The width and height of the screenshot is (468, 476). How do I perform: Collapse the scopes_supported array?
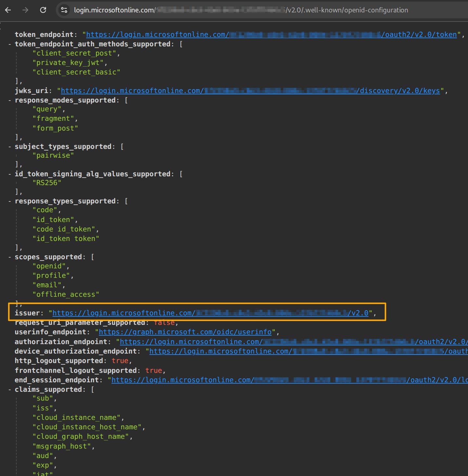(9, 257)
